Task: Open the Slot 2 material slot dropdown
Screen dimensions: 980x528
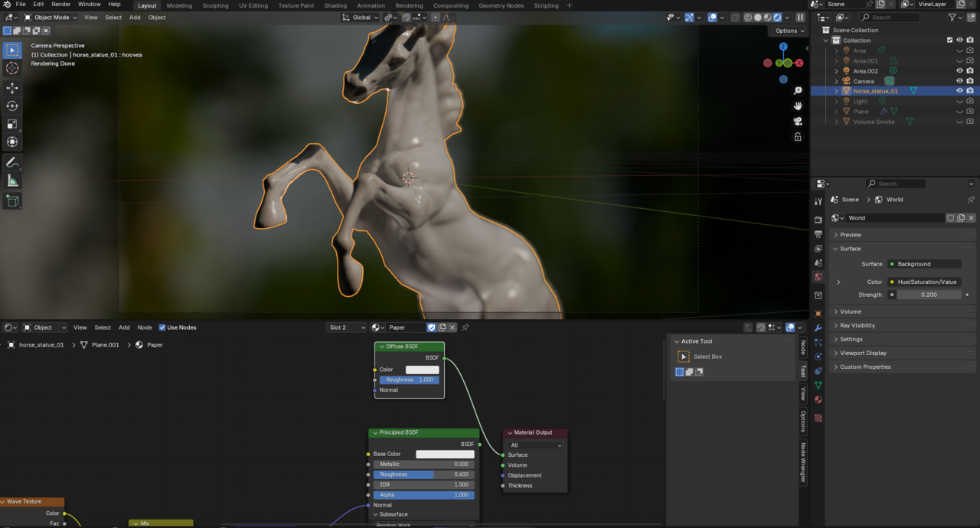Action: tap(347, 328)
